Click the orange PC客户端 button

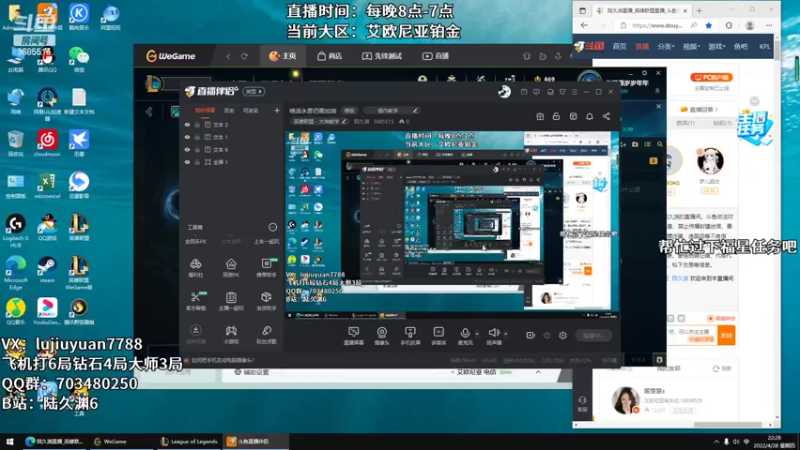click(711, 78)
